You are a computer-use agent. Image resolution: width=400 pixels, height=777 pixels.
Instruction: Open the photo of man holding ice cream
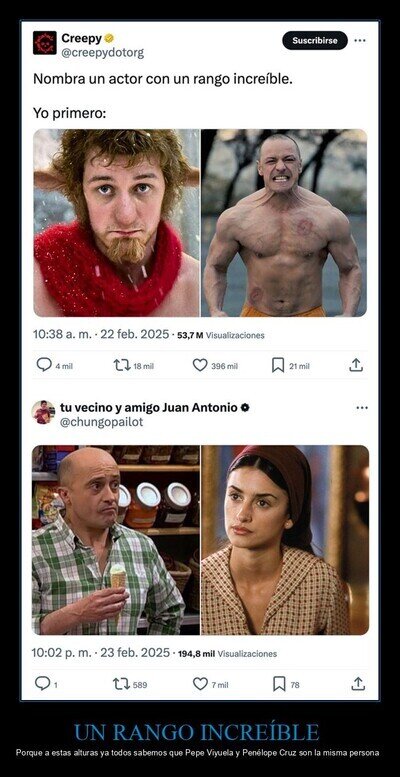coord(116,540)
